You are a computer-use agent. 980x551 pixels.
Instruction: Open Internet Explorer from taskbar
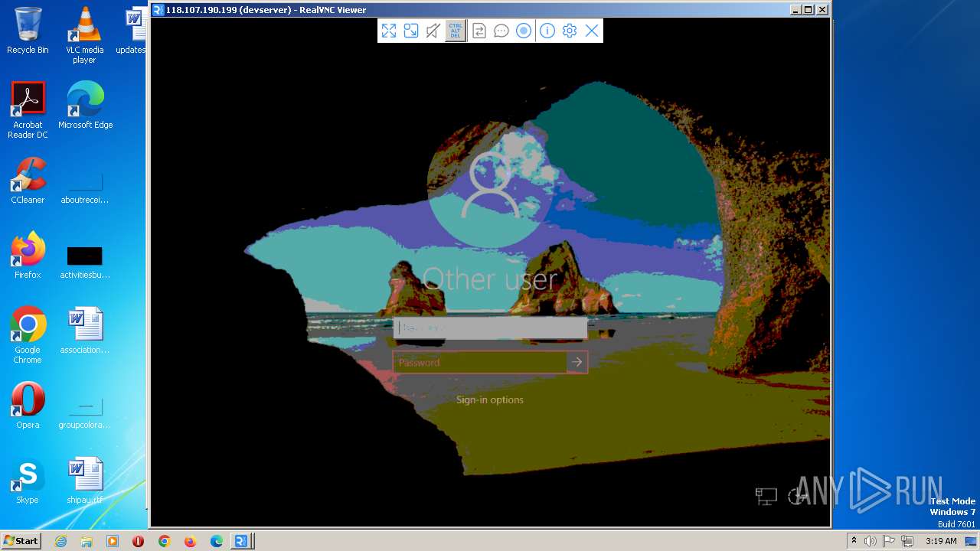click(60, 541)
